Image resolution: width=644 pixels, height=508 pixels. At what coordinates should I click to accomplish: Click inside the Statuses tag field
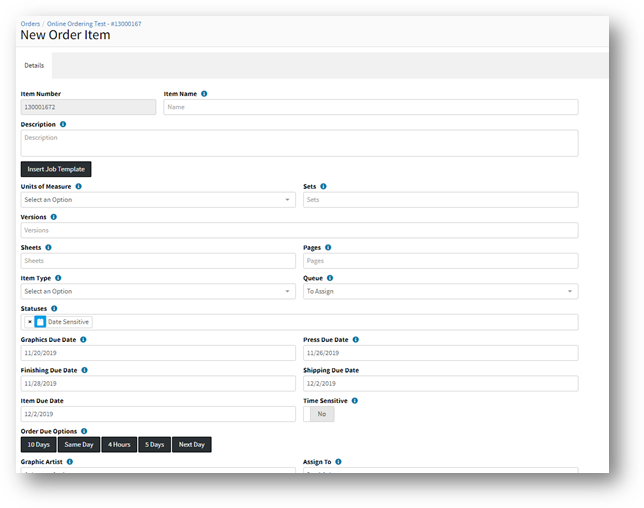(299, 322)
